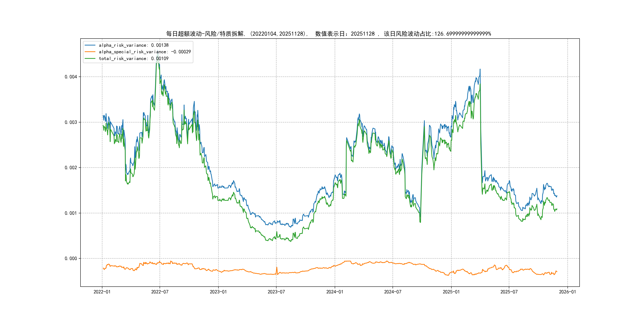The image size is (644, 322).
Task: Click the 2022-01 x-axis tick label
Action: pyautogui.click(x=102, y=292)
